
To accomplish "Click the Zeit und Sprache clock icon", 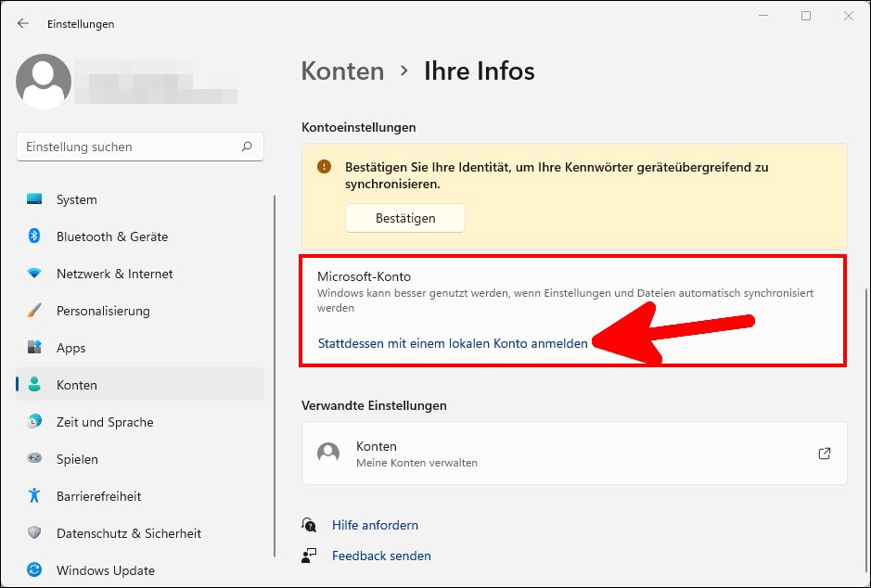I will [x=34, y=422].
